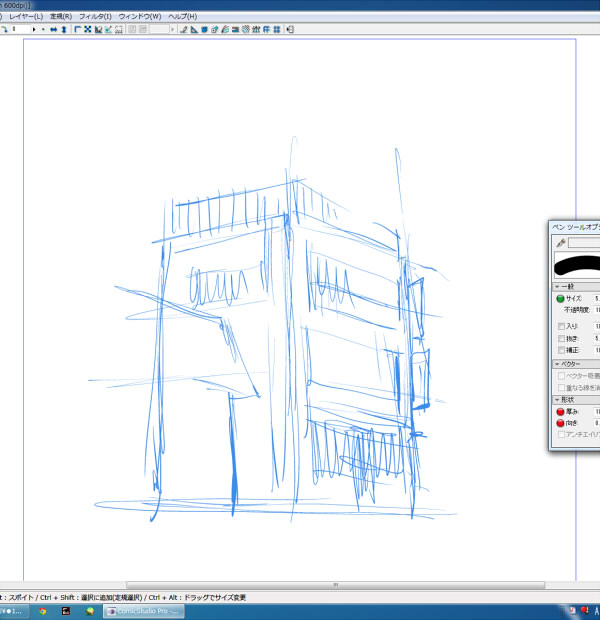The image size is (600, 620).
Task: Click the first grayed page layout icon
Action: click(x=132, y=29)
